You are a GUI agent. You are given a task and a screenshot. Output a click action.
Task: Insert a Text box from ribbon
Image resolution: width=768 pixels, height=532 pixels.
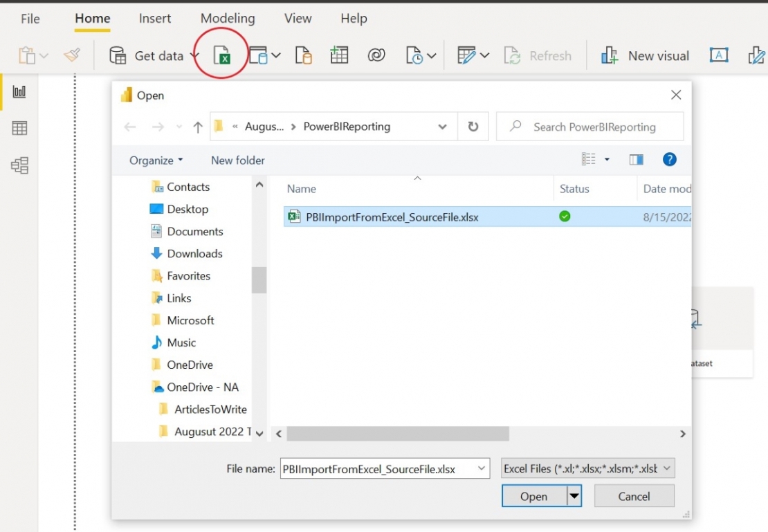[x=719, y=56]
